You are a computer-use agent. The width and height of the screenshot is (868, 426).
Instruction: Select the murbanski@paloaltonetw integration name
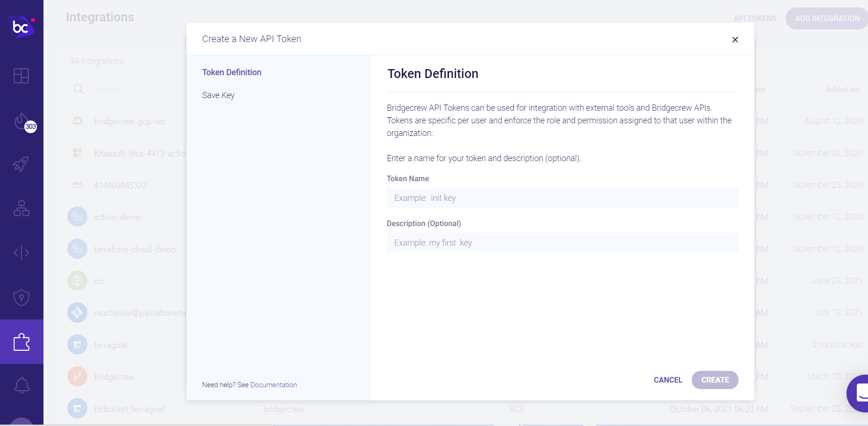click(140, 313)
